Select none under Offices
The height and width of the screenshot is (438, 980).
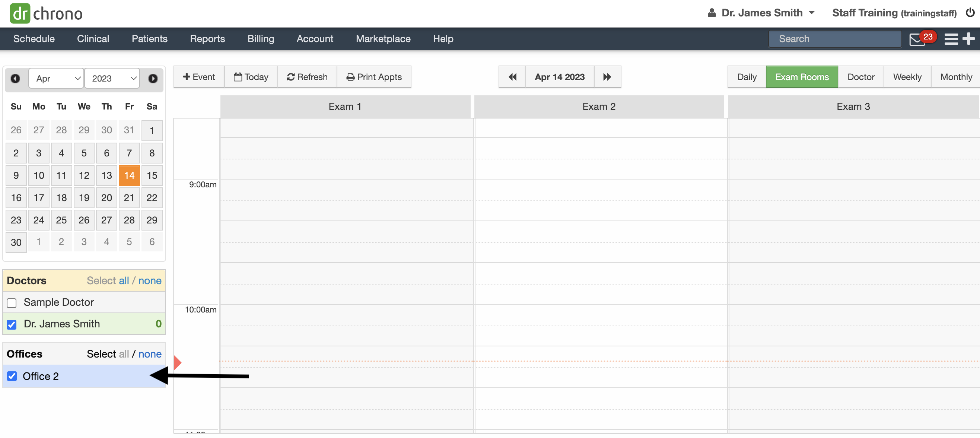click(150, 354)
